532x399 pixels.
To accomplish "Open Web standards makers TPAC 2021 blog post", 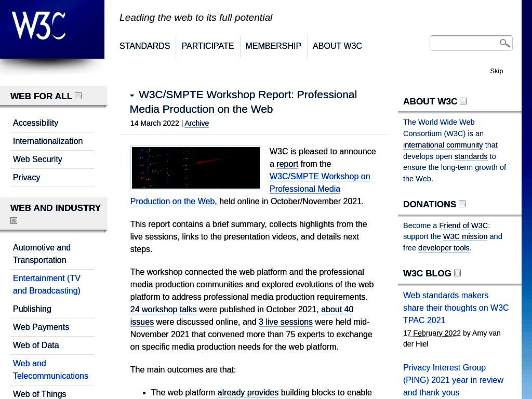I will (456, 308).
